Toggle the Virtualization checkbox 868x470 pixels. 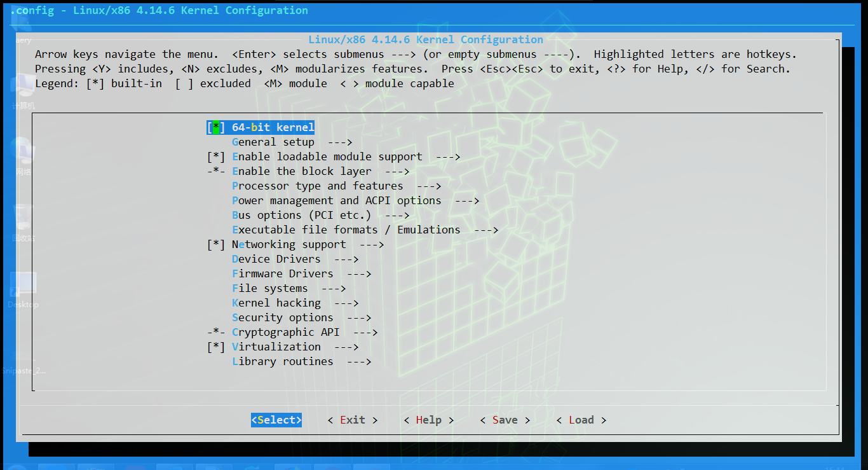pos(216,347)
